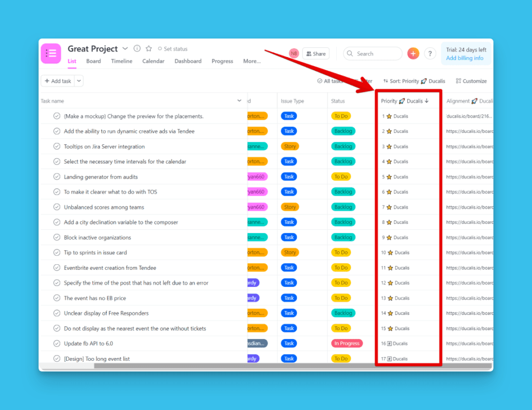
Task: Check off the Tooltips on Jira task
Action: [x=56, y=146]
